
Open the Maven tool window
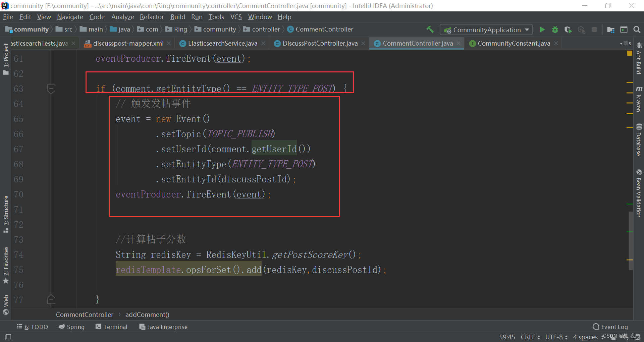pos(639,99)
